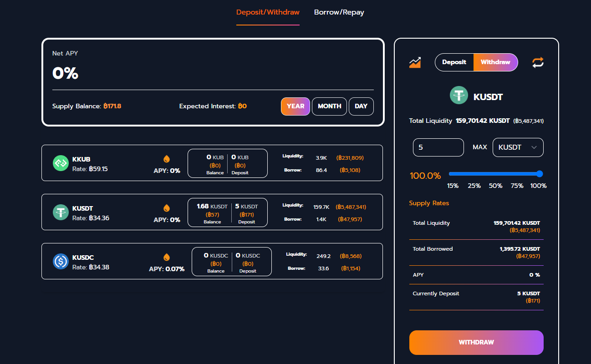This screenshot has width=591, height=364.
Task: Click the KUSDT Tether logo in the side panel
Action: pos(459,95)
